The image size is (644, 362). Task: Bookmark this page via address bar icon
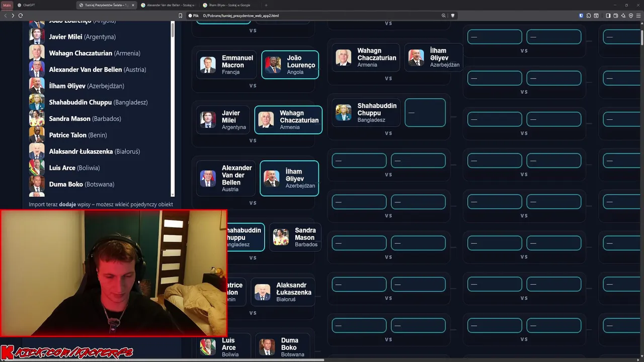point(180,16)
